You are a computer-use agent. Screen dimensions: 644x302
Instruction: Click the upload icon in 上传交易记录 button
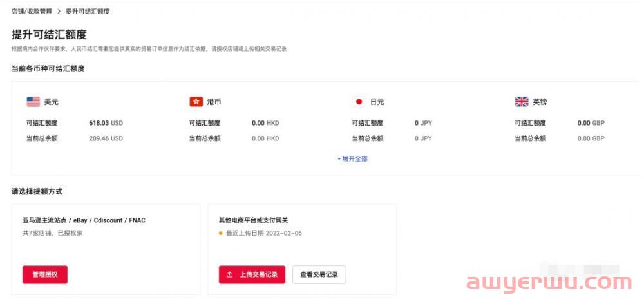(230, 274)
